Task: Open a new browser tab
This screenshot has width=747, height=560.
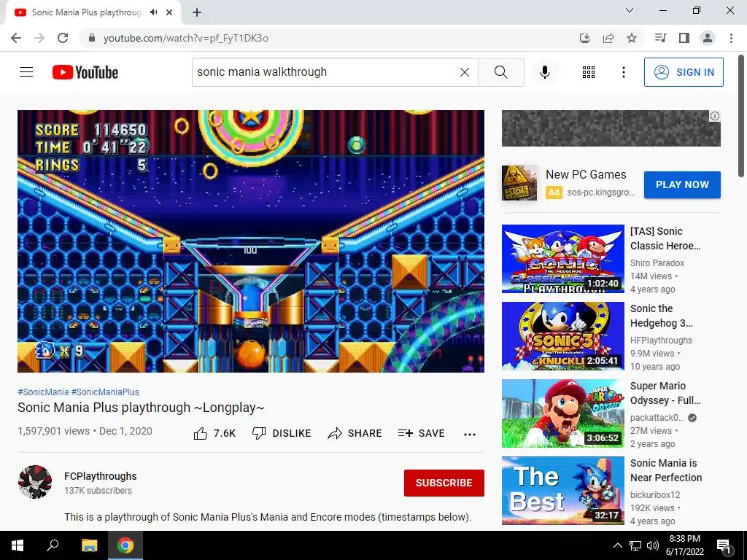Action: point(197,12)
